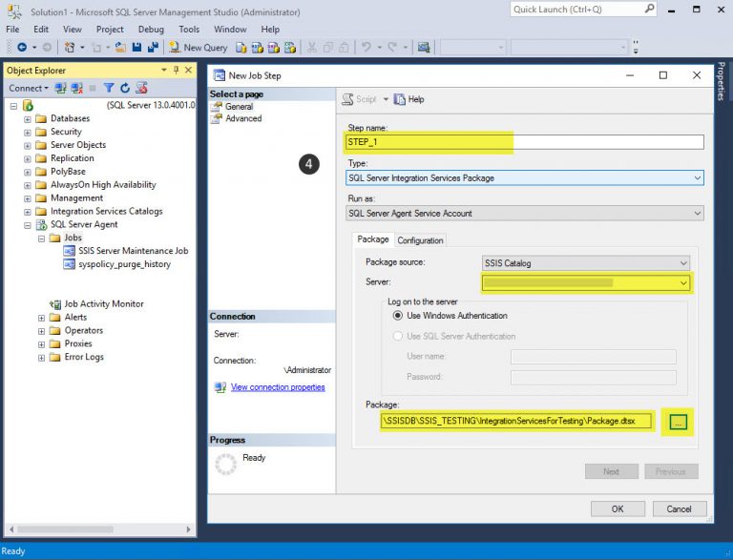Viewport: 733px width, 560px height.
Task: Select the Advanced page
Action: [243, 118]
